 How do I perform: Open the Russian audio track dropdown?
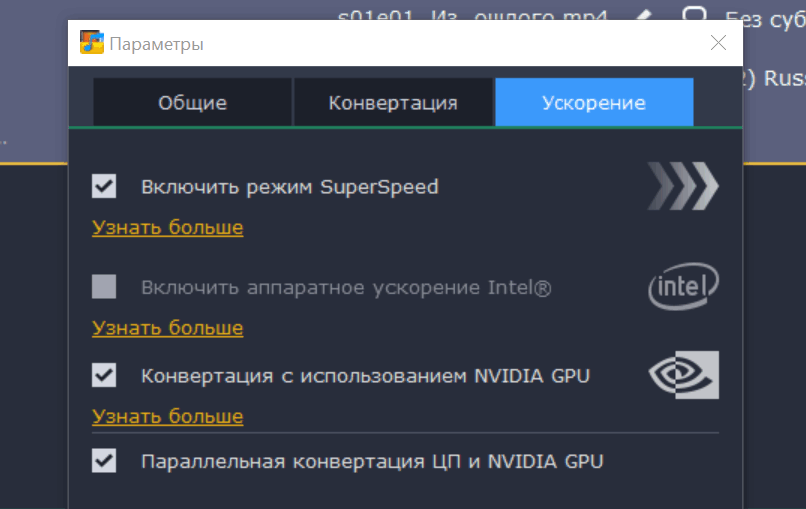pos(775,78)
